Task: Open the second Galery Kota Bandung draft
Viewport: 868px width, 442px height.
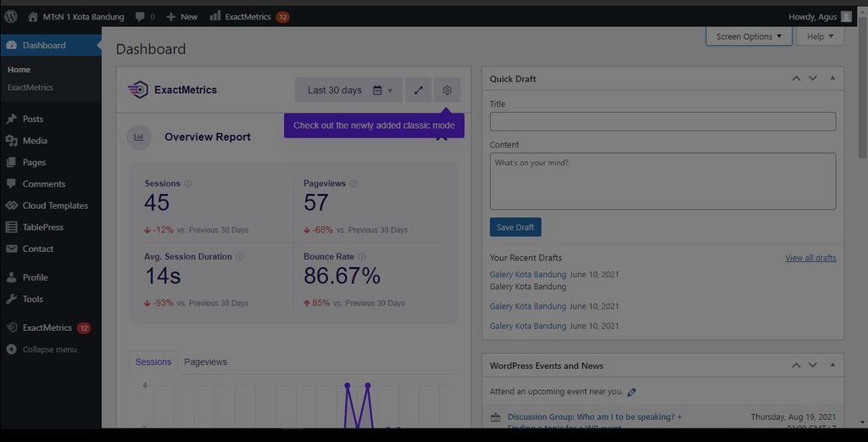Action: coord(528,306)
